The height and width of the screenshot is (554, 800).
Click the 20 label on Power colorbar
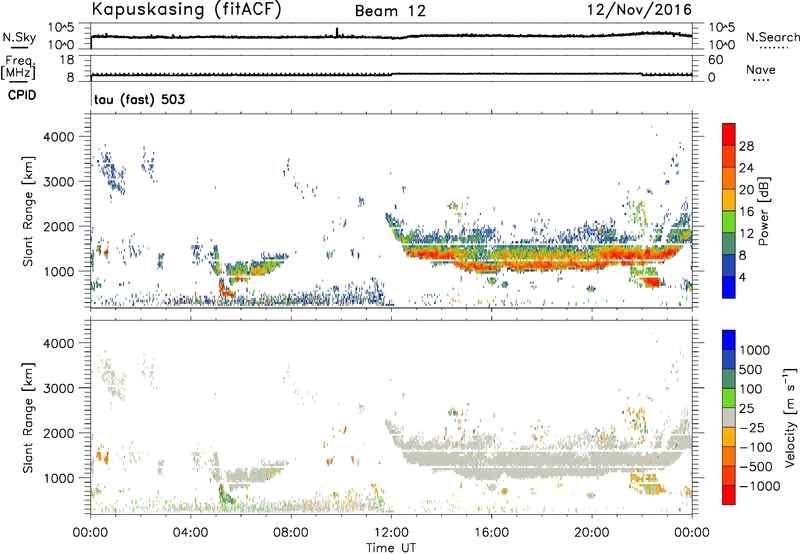coord(746,190)
